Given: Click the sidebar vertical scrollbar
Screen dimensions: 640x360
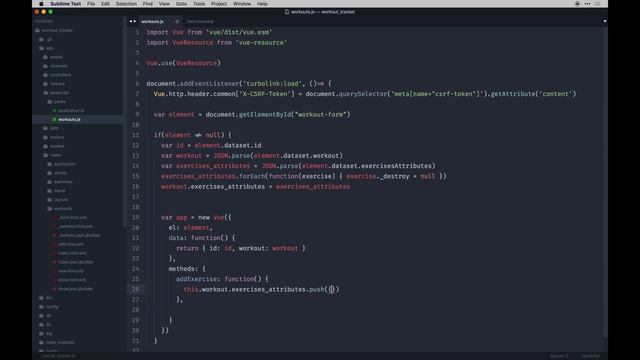Looking at the screenshot, I should [x=124, y=122].
